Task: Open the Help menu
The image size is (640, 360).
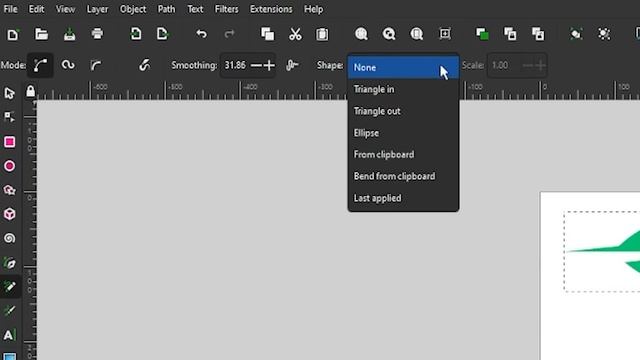Action: (313, 9)
